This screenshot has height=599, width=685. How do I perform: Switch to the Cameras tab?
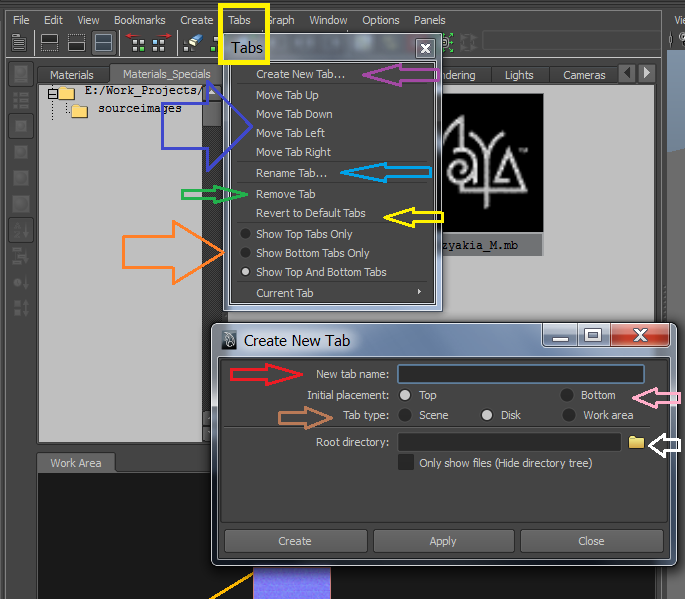[584, 75]
